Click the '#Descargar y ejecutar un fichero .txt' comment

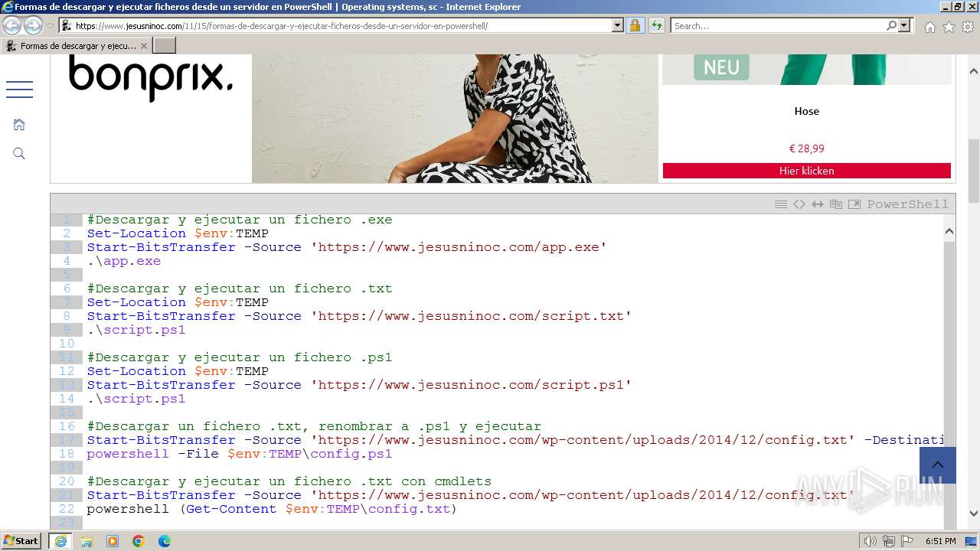click(x=240, y=289)
